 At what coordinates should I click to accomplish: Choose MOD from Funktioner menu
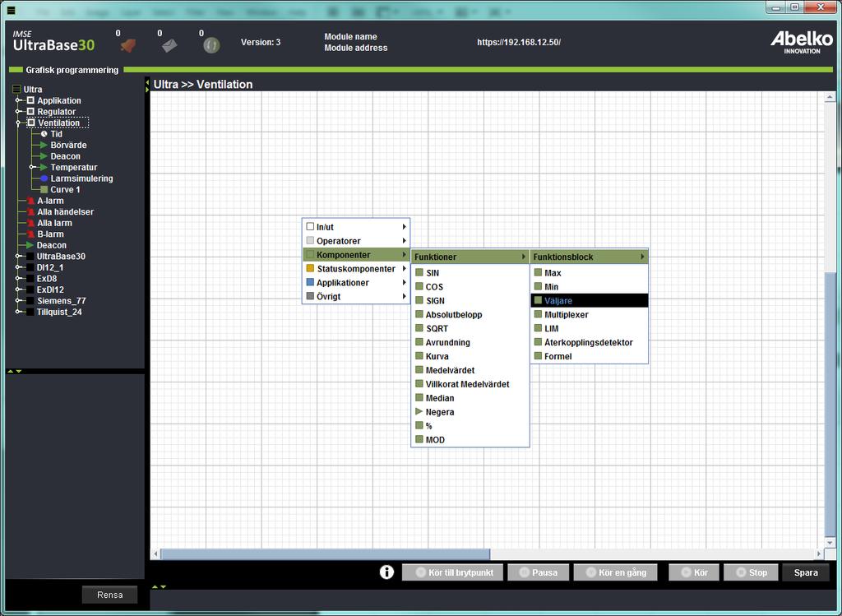tap(470, 439)
